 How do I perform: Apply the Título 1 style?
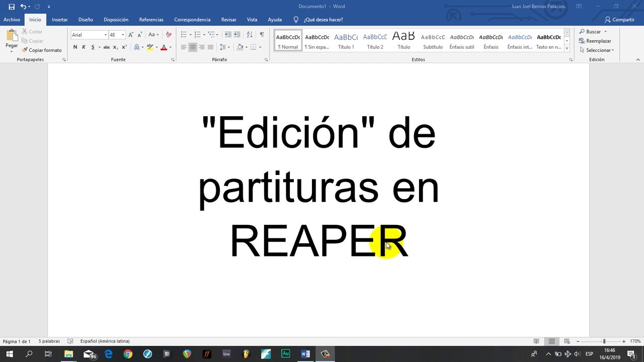coord(346,41)
